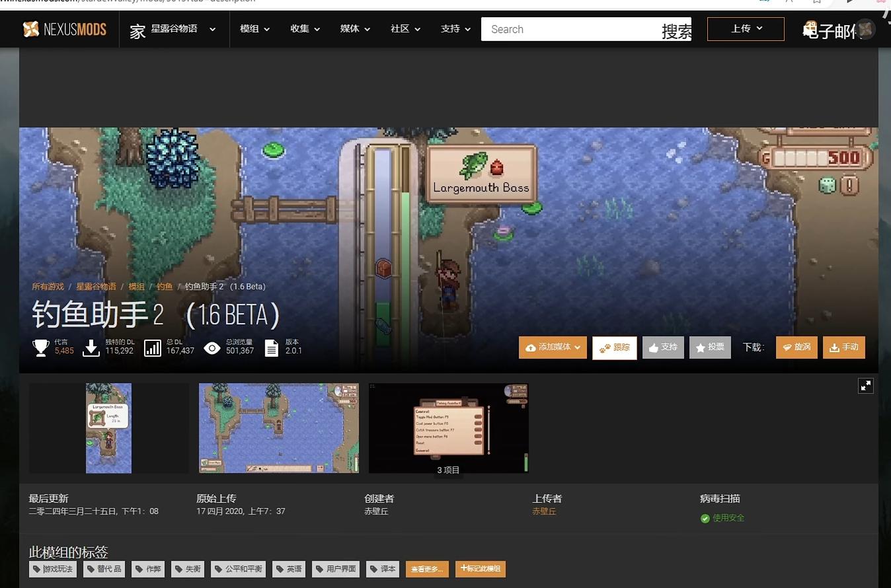Open the 添加媒体 dropdown
This screenshot has height=588, width=891.
[553, 348]
